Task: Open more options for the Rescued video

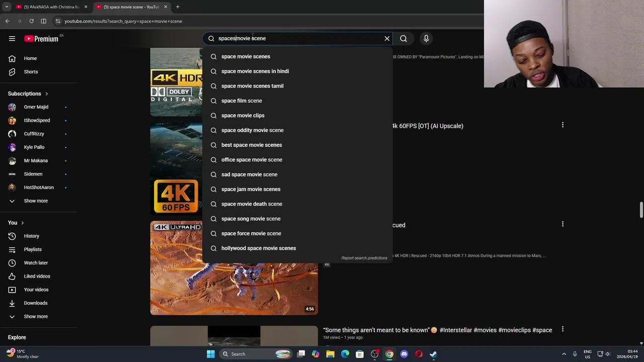Action: [x=562, y=224]
